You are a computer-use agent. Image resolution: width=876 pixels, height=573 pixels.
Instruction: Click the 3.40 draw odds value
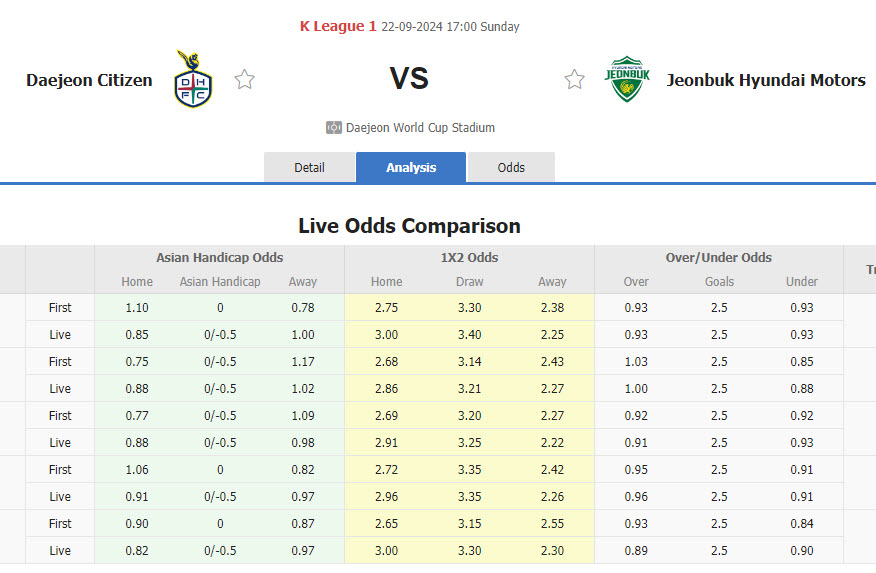coord(469,334)
